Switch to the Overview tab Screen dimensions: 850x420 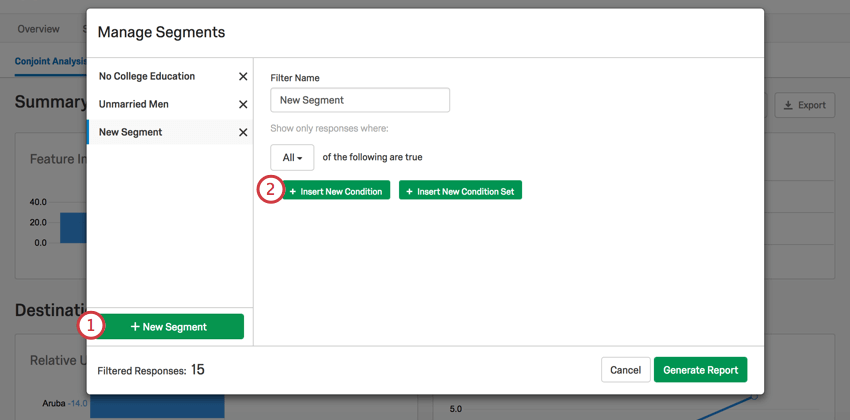[x=38, y=29]
